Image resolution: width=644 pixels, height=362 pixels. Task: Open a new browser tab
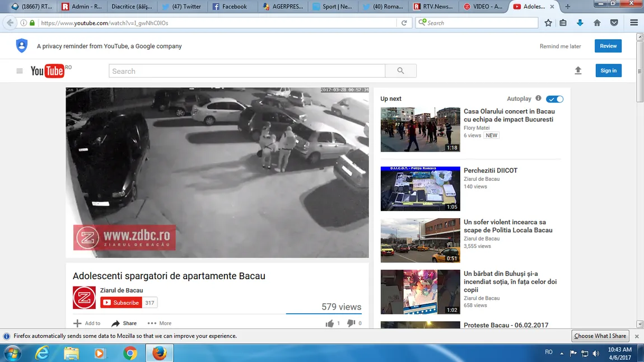point(568,7)
